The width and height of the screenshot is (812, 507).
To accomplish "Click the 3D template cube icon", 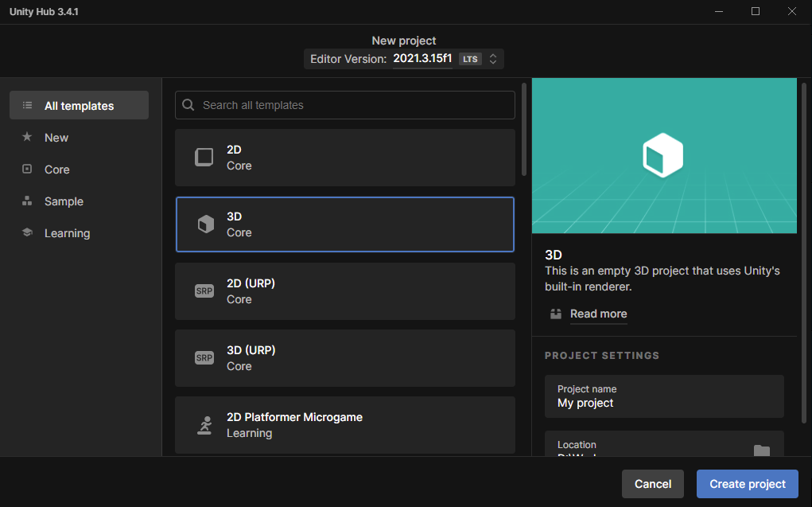I will (x=206, y=224).
